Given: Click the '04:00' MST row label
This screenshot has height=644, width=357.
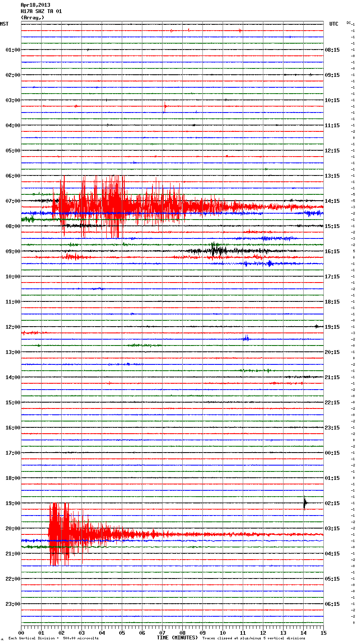Looking at the screenshot, I should click(x=13, y=126).
